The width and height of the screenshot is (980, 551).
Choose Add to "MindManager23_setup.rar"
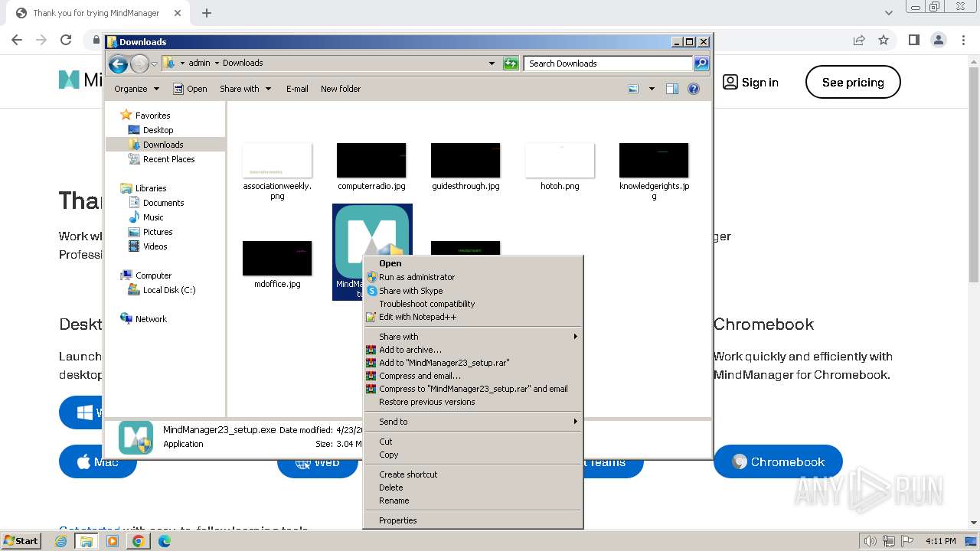(472, 363)
